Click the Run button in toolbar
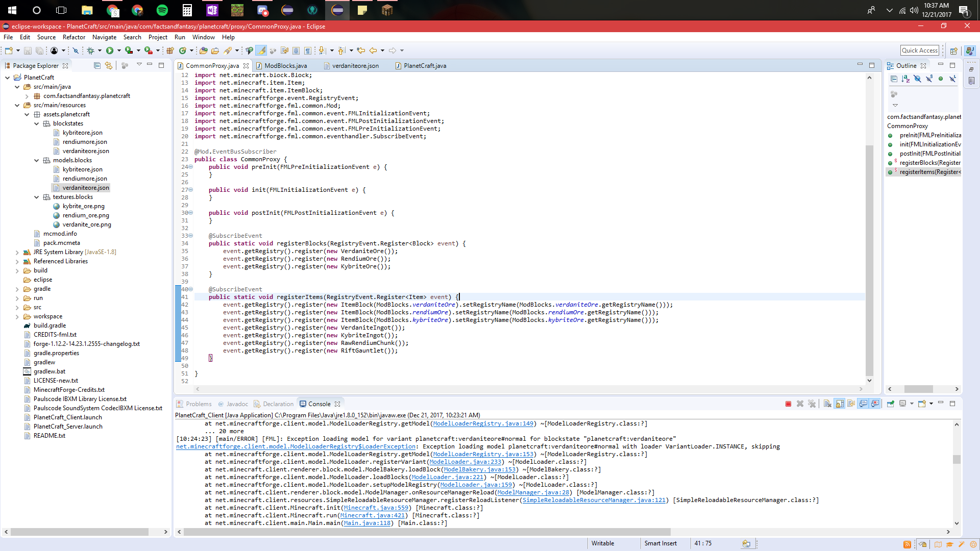Screen dimensions: 980x551 pos(109,51)
